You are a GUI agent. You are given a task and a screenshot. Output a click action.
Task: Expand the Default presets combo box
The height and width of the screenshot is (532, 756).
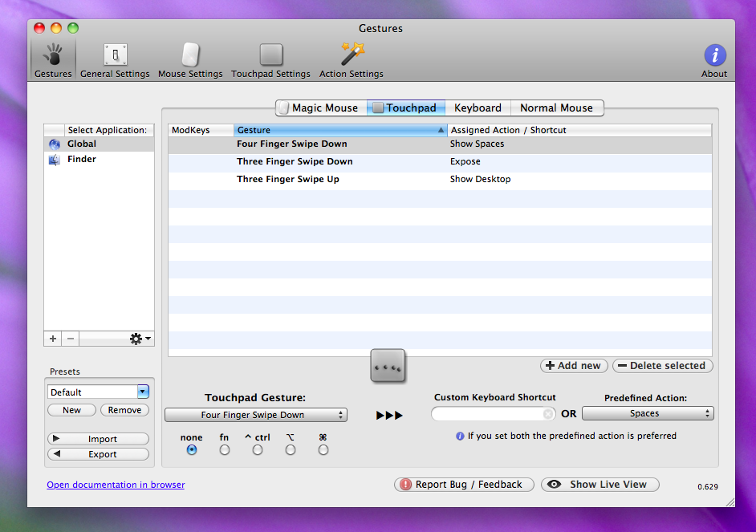(143, 392)
